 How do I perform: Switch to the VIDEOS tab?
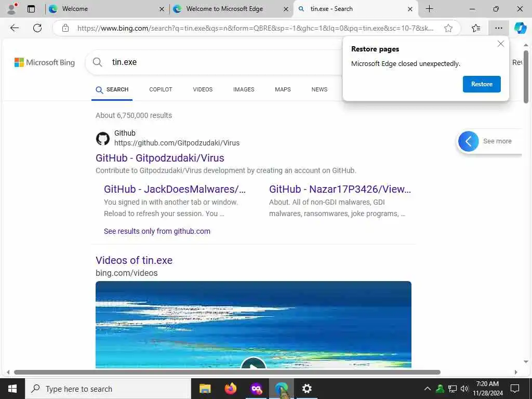tap(203, 89)
